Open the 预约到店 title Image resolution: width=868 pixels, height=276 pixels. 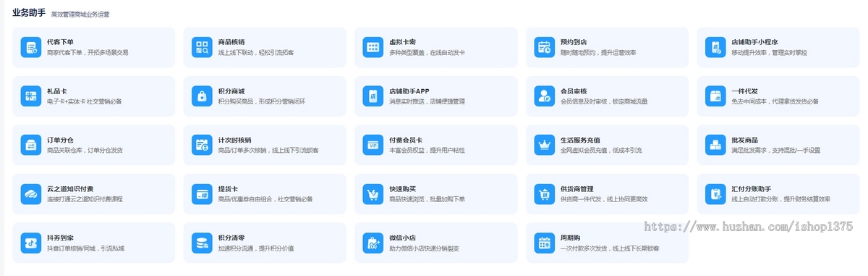(573, 42)
